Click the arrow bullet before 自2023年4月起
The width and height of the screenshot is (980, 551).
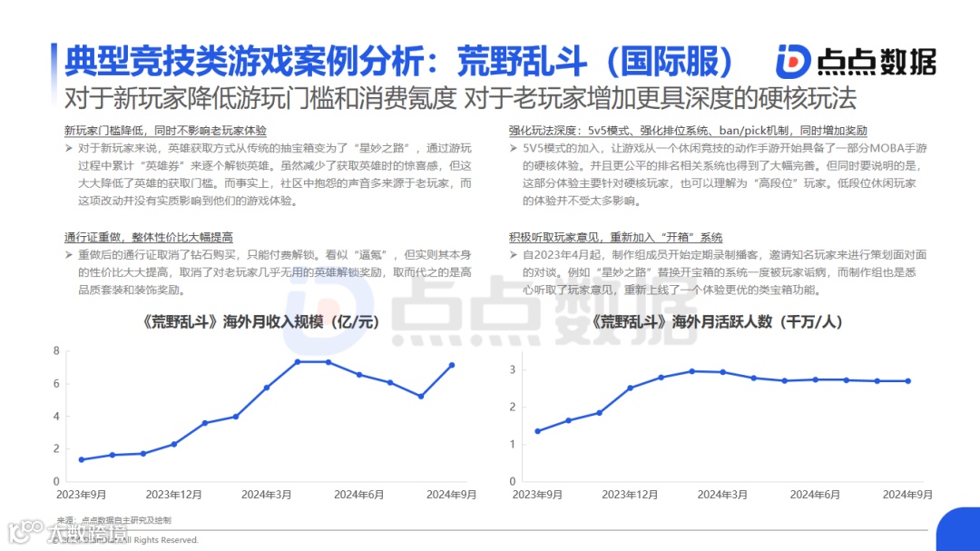point(513,254)
